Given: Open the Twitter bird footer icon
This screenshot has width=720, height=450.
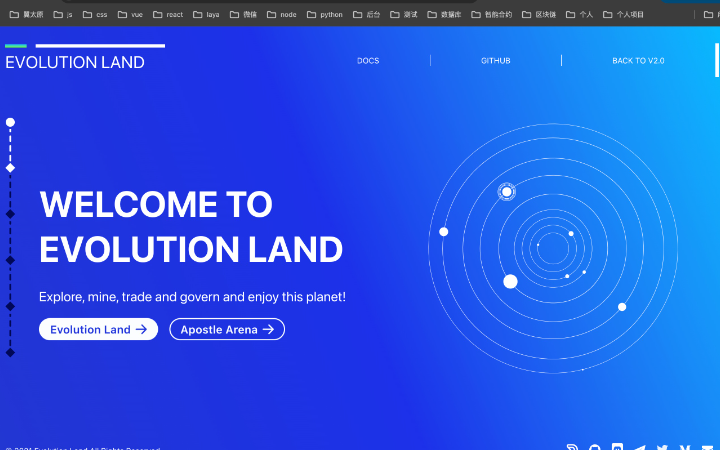Looking at the screenshot, I should (662, 447).
